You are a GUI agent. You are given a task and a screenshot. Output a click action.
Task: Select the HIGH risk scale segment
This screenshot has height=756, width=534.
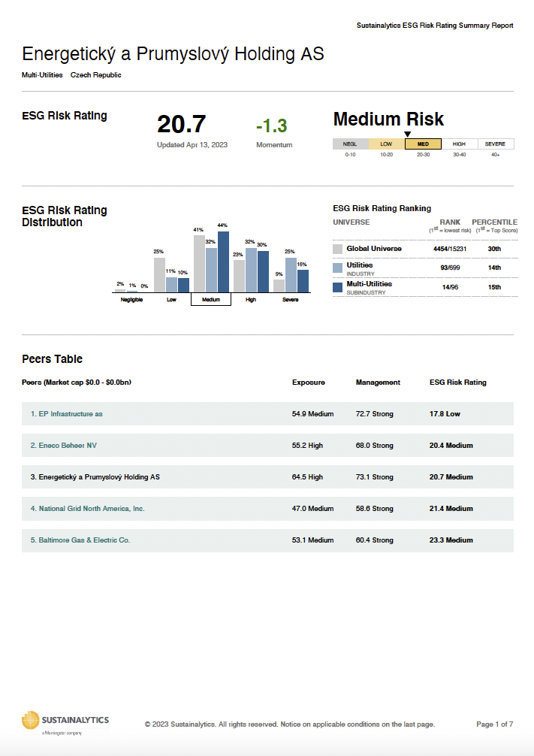[x=460, y=144]
